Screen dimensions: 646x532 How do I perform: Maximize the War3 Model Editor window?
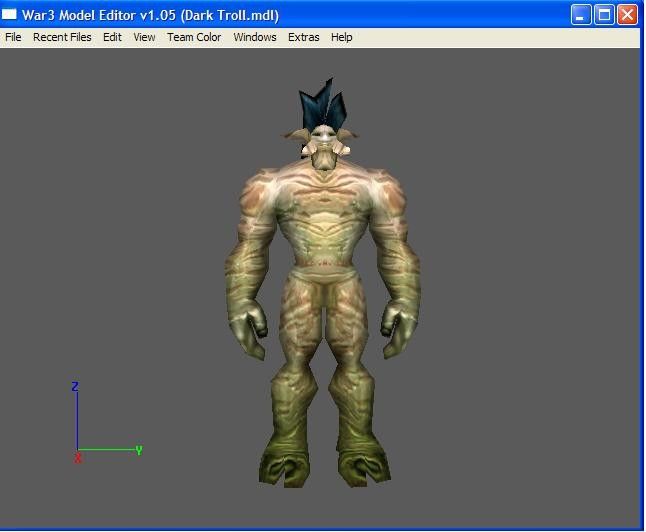604,15
